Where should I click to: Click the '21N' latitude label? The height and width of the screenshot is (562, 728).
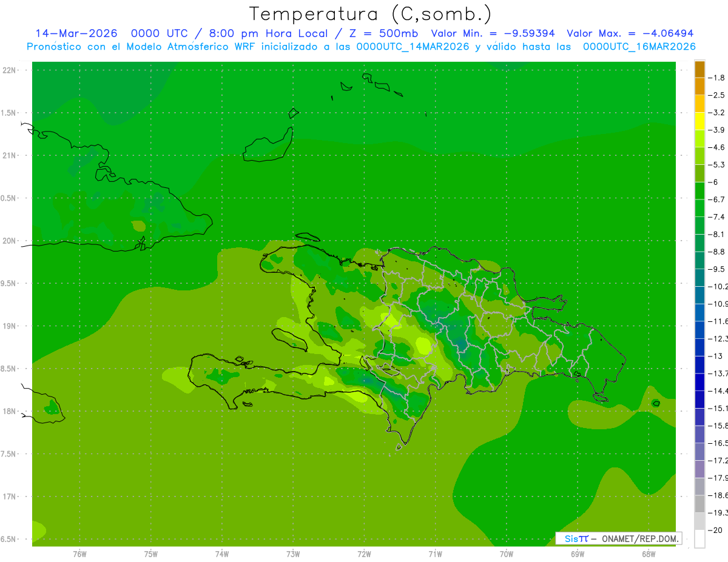coord(10,156)
